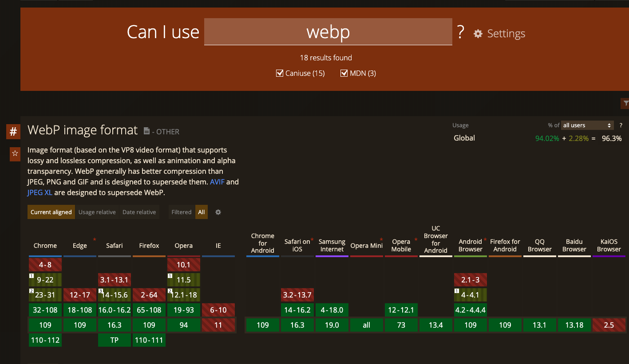Screen dimensions: 629x364
Task: Click the Opera column header
Action: [184, 246]
